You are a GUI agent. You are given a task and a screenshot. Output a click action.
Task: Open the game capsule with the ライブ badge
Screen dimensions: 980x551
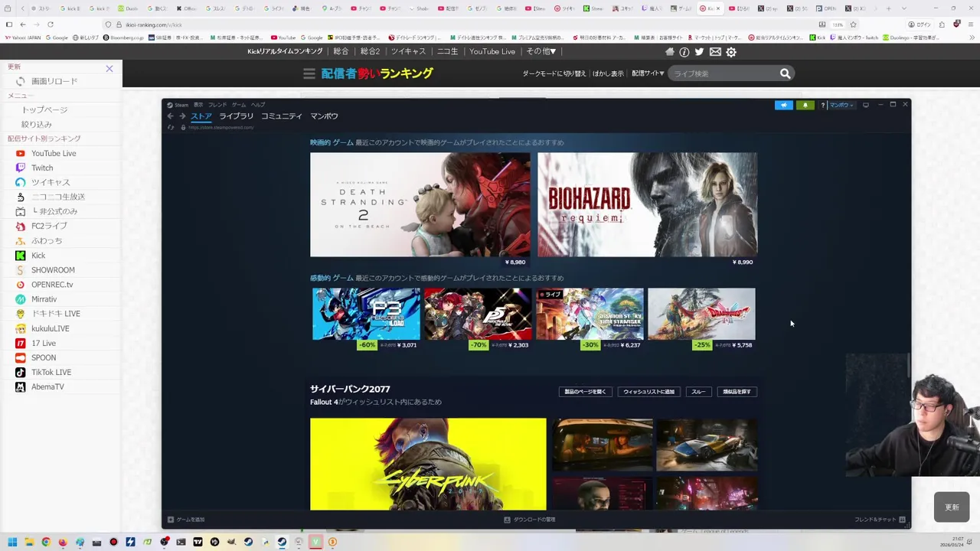pyautogui.click(x=590, y=314)
